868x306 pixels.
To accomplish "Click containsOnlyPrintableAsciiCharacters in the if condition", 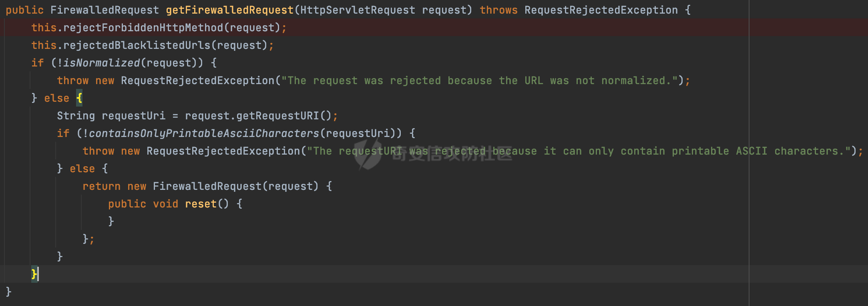I will [x=204, y=133].
